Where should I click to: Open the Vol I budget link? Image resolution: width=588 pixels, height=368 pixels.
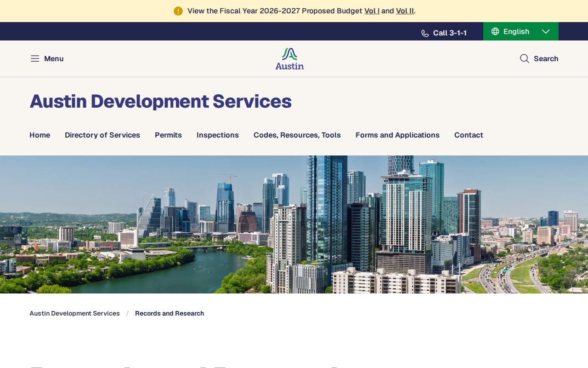tap(372, 11)
